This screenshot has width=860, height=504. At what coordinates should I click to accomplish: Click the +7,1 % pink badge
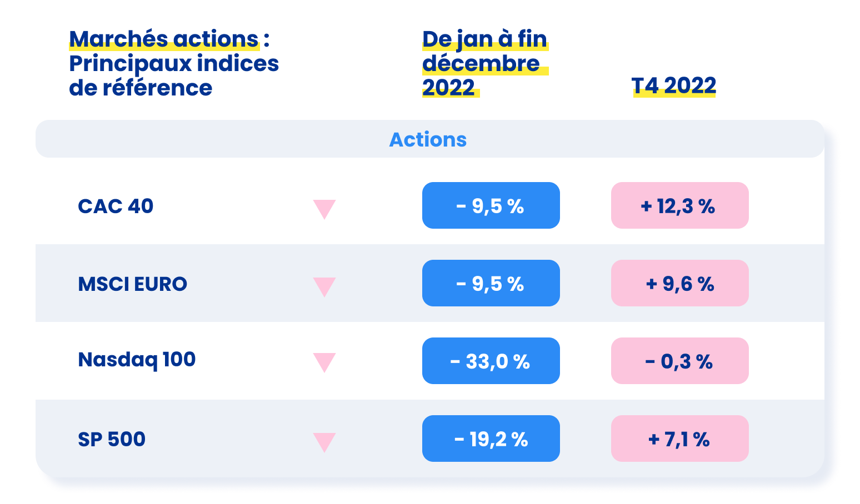(679, 439)
